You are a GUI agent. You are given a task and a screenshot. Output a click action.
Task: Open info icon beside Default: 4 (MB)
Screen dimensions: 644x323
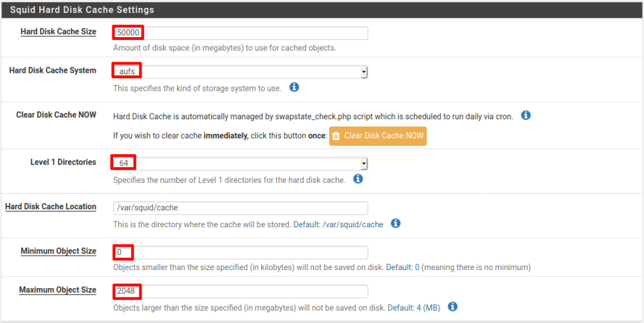452,307
